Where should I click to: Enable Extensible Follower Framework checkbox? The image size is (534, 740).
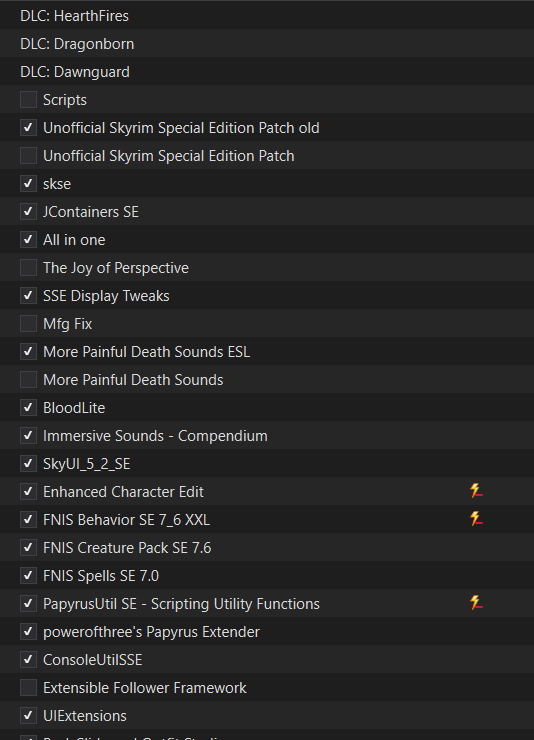click(x=28, y=688)
